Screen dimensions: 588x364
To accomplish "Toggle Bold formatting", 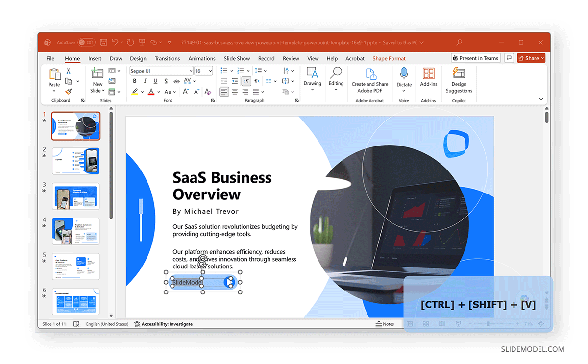I will pos(135,81).
